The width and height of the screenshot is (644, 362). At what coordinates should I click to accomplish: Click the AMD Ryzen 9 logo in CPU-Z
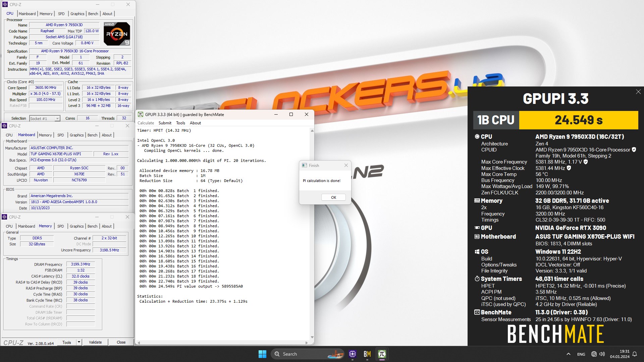tap(117, 34)
